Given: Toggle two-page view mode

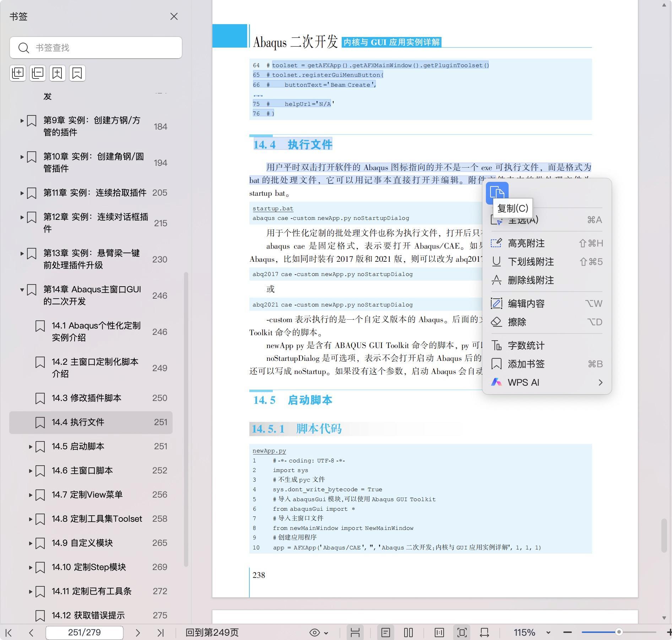Looking at the screenshot, I should (408, 633).
